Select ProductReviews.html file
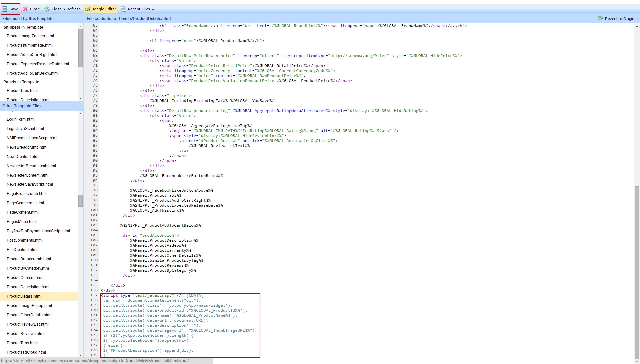 [25, 334]
